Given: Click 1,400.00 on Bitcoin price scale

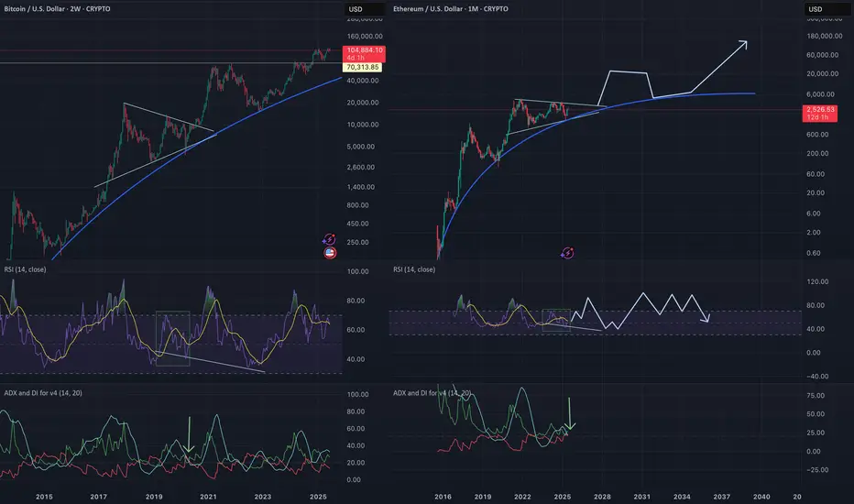Looking at the screenshot, I should [360, 187].
